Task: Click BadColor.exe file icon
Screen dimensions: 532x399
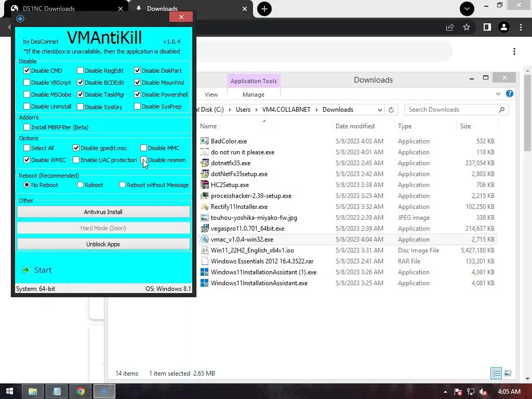Action: (x=205, y=141)
